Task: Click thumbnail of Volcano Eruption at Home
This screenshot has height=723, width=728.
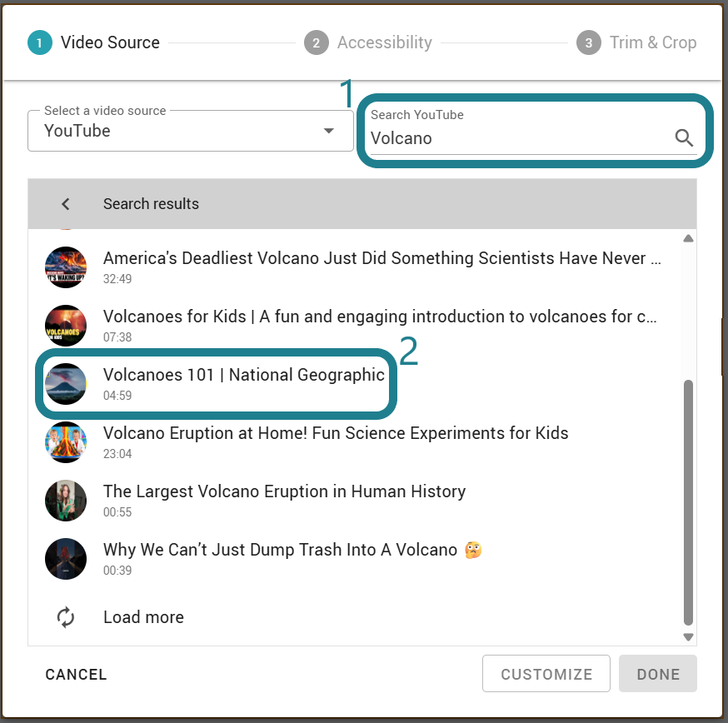Action: pos(66,442)
